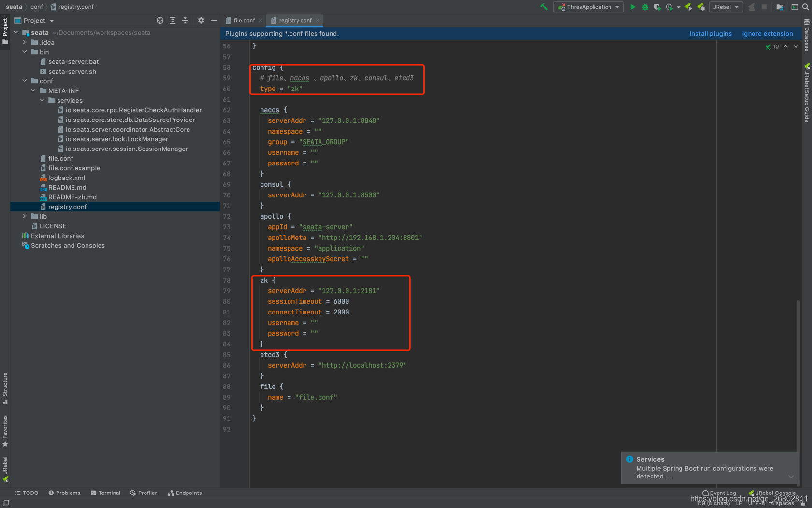Close the file.conf tab
This screenshot has height=508, width=812.
click(261, 20)
